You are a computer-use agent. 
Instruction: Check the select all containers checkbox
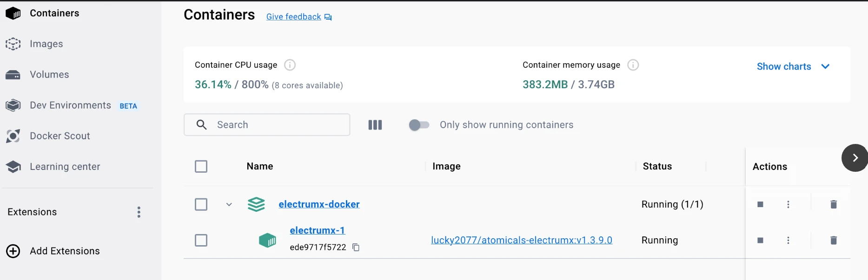[201, 166]
